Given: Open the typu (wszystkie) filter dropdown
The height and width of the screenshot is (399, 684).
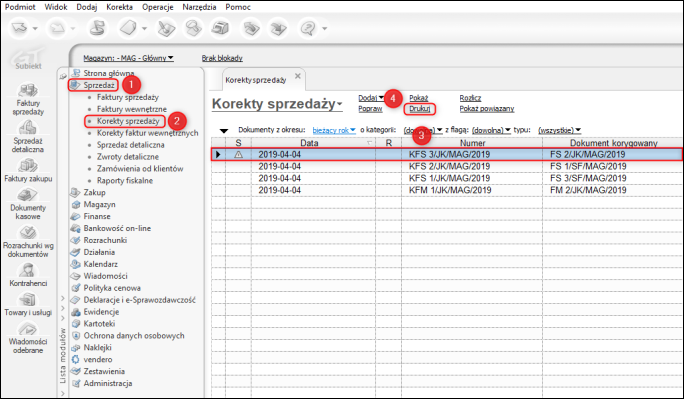Looking at the screenshot, I should tap(559, 130).
